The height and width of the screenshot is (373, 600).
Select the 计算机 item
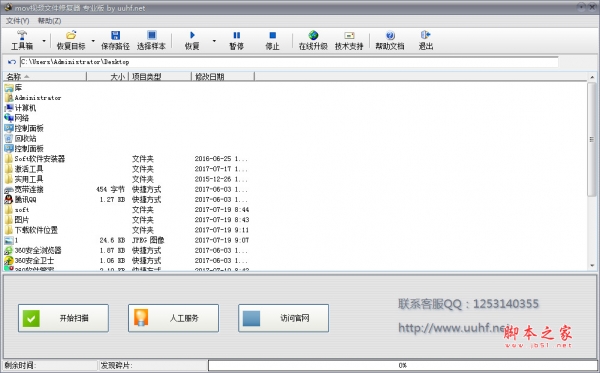(20, 108)
